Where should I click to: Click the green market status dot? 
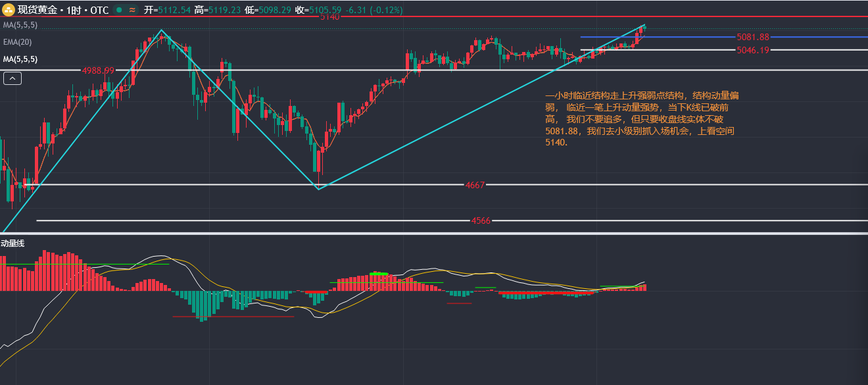coord(118,11)
